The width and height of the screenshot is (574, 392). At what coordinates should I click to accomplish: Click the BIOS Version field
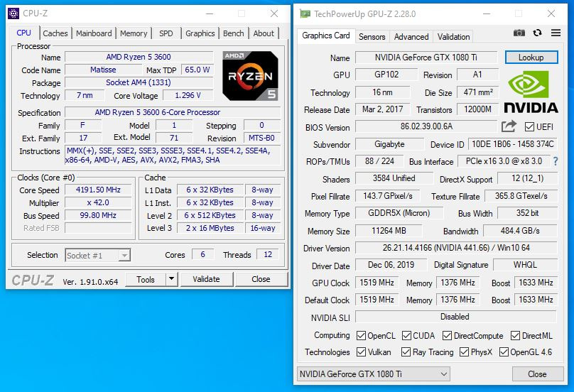426,127
